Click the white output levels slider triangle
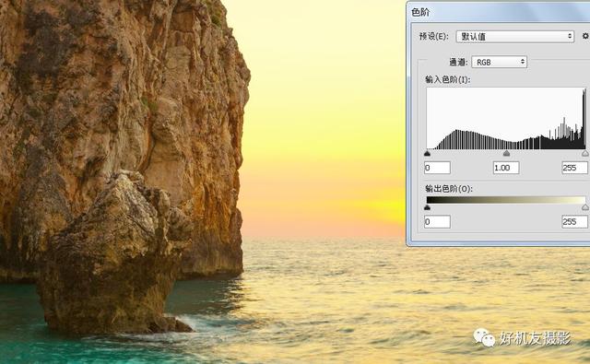 pos(585,207)
